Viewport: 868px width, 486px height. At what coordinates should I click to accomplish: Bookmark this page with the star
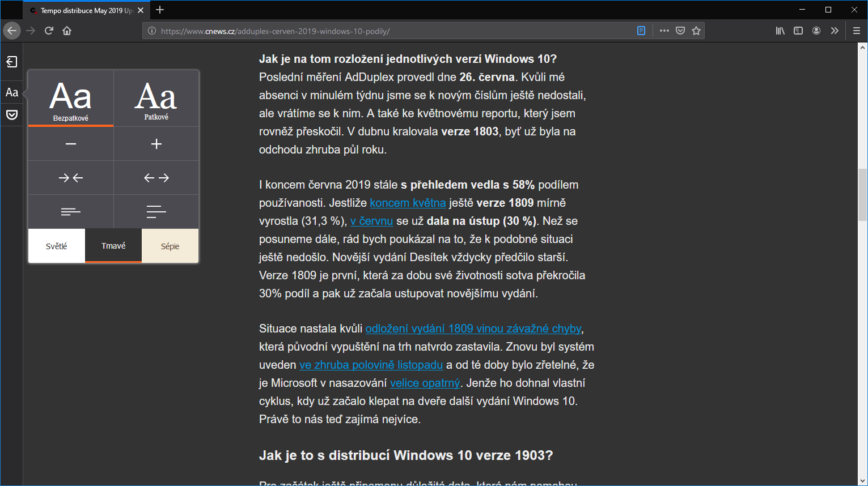[x=696, y=31]
